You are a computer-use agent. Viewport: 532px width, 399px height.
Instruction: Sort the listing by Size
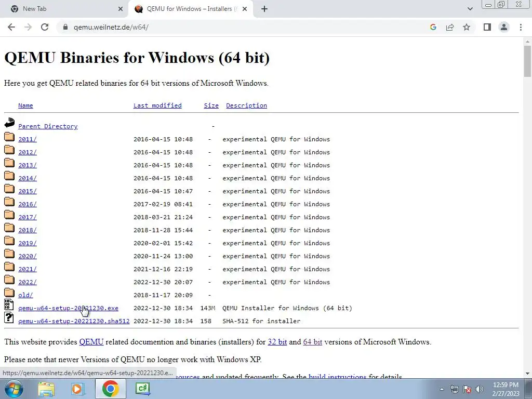(211, 105)
